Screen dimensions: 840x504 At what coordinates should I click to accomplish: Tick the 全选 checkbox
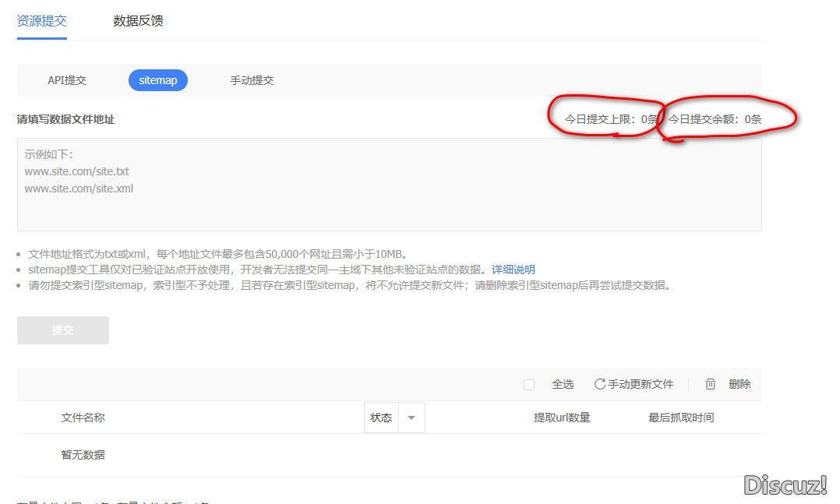click(x=529, y=385)
